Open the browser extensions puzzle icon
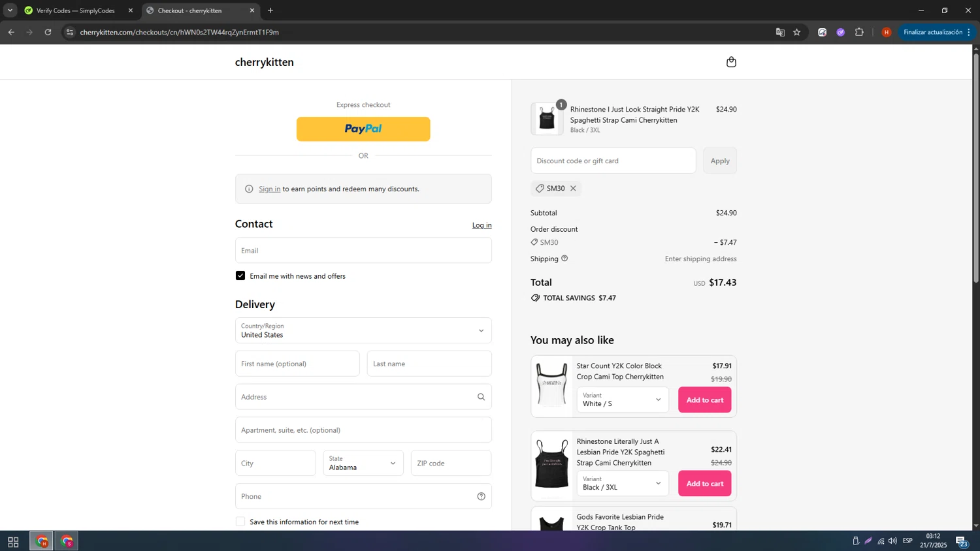This screenshot has width=980, height=551. coord(859,32)
